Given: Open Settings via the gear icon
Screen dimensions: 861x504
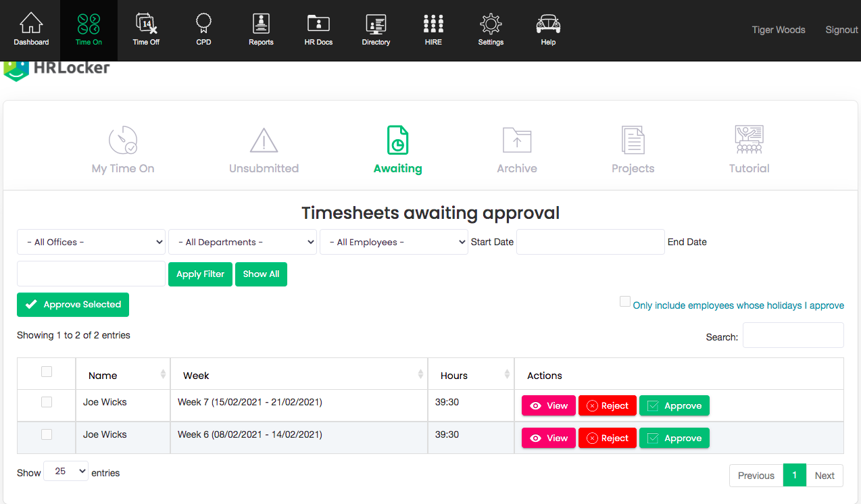Looking at the screenshot, I should pyautogui.click(x=490, y=30).
